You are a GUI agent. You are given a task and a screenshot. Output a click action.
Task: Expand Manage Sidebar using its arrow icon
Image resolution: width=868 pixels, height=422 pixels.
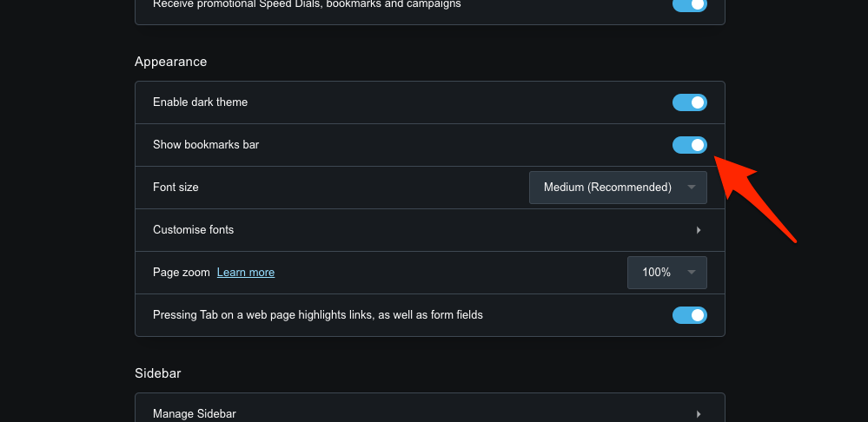[x=699, y=414]
